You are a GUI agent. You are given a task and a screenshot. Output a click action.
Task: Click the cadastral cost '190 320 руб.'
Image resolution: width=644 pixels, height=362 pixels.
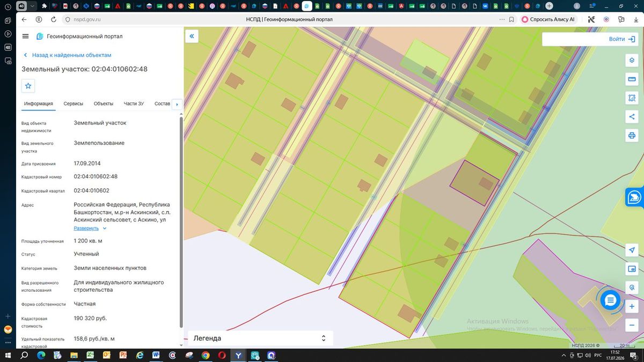[x=90, y=318]
